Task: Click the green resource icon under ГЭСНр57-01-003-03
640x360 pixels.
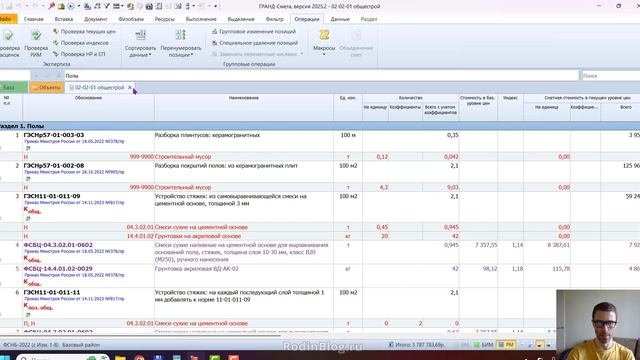Action: (28, 148)
